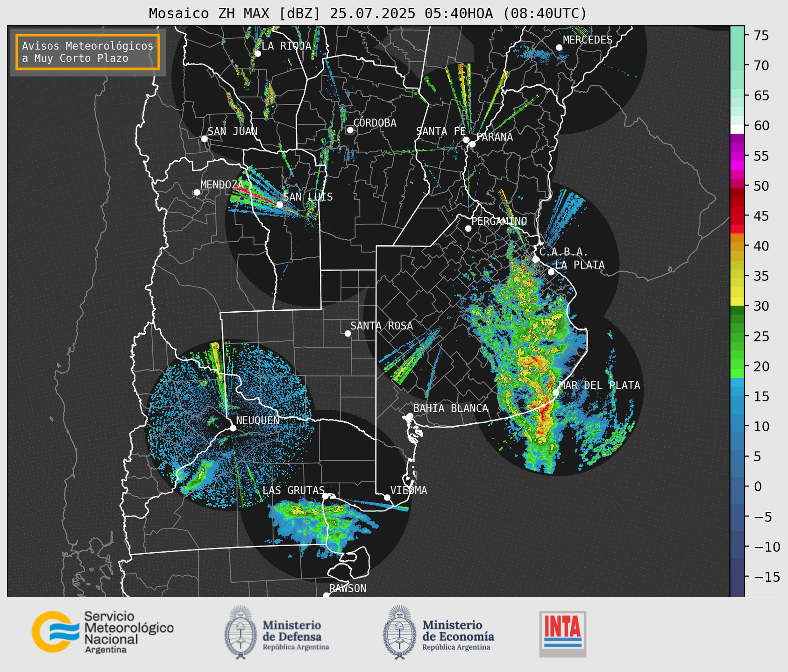The image size is (788, 672).
Task: Select the RAWSON city dot
Action: pos(326,595)
